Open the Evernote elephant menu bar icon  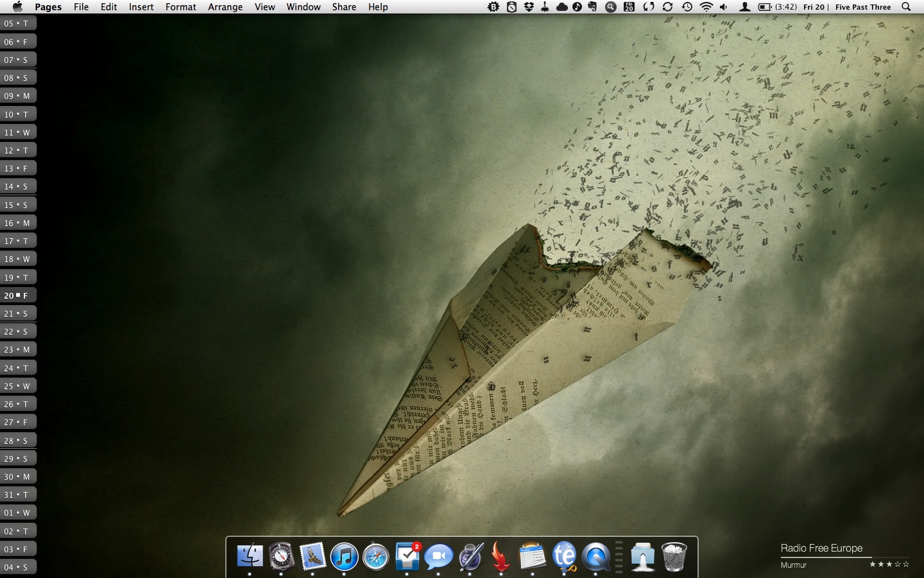[x=592, y=7]
